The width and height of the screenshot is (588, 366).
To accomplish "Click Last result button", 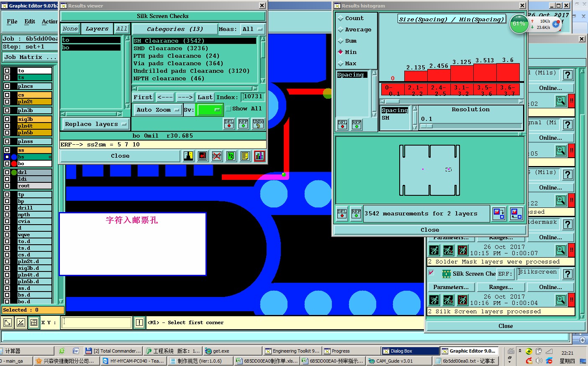I will (x=205, y=97).
